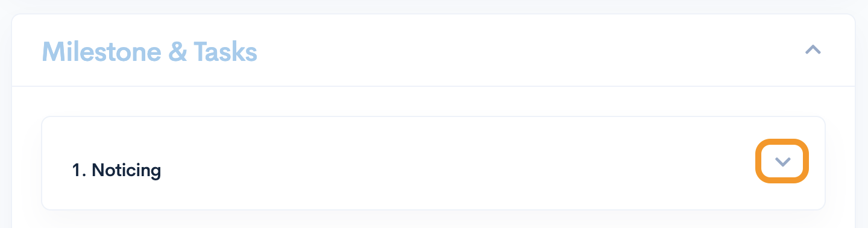Expand the 1. Noticing milestone chevron
The image size is (868, 228).
coord(782,161)
